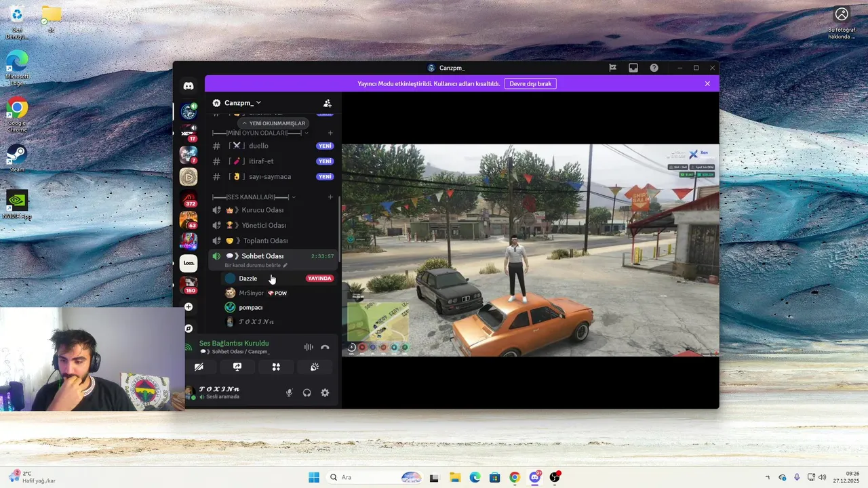Open user settings gear
The height and width of the screenshot is (488, 868).
pos(325,392)
